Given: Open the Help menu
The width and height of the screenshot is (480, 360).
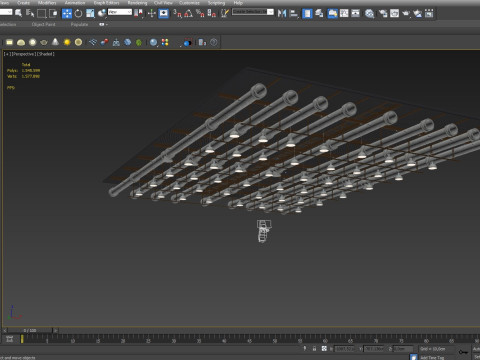Looking at the screenshot, I should (238, 3).
